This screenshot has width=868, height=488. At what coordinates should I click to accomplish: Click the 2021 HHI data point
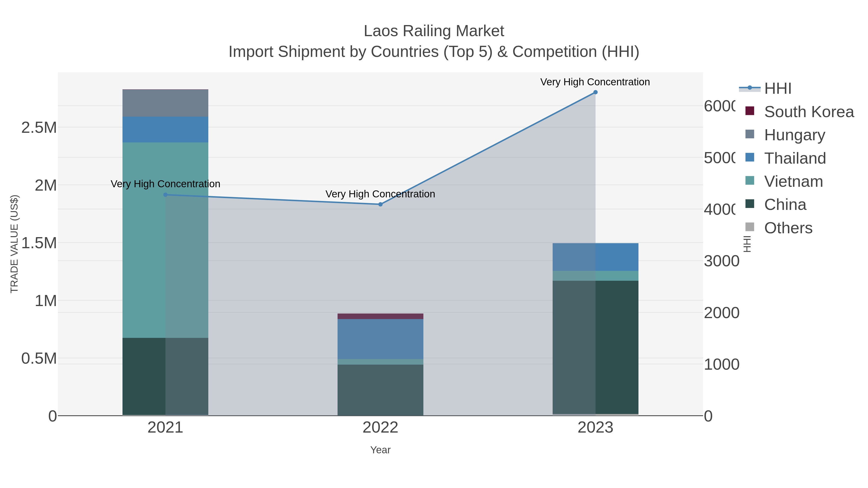point(165,195)
